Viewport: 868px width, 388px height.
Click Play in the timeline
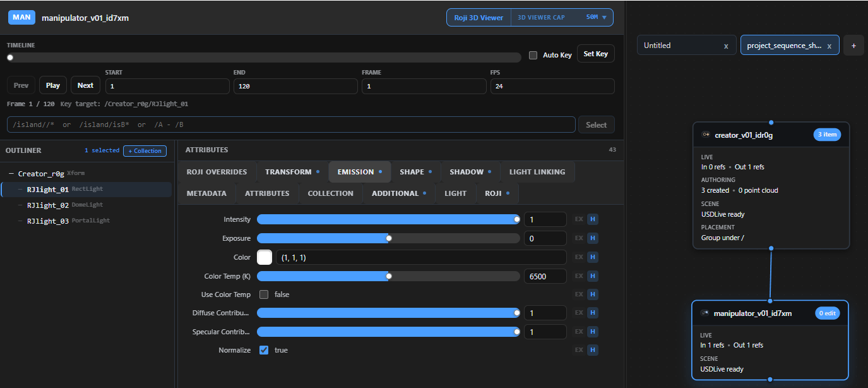53,85
